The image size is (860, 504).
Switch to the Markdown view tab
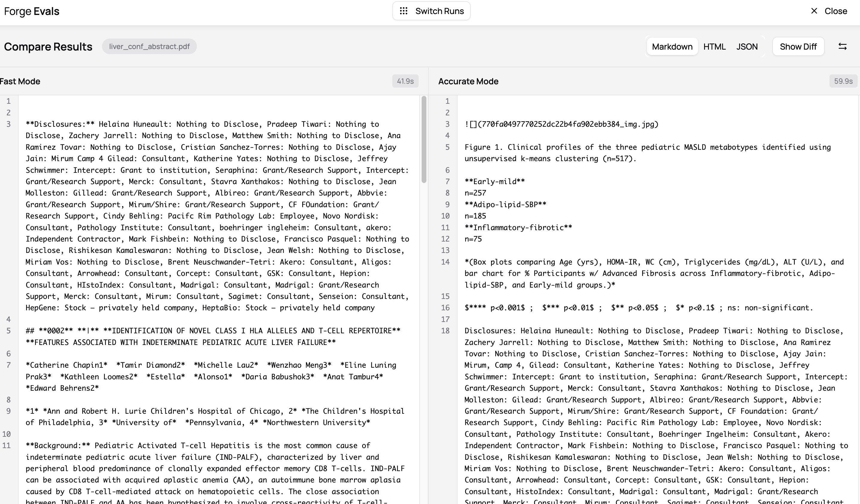click(671, 46)
